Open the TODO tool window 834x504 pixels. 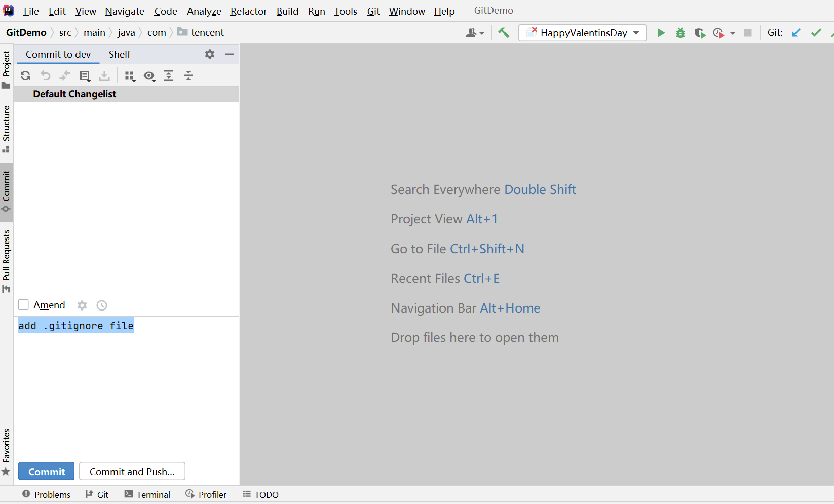pyautogui.click(x=261, y=494)
